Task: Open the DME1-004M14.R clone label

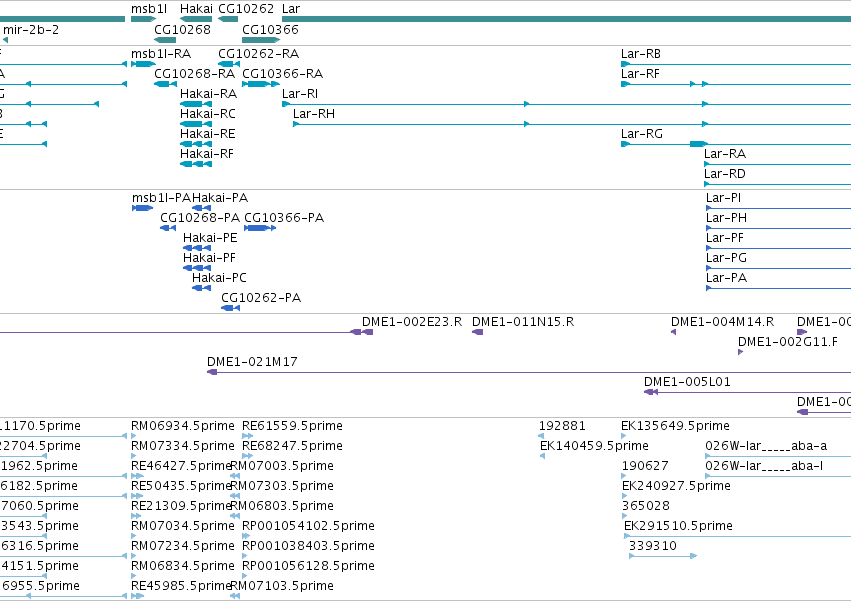Action: click(x=722, y=322)
